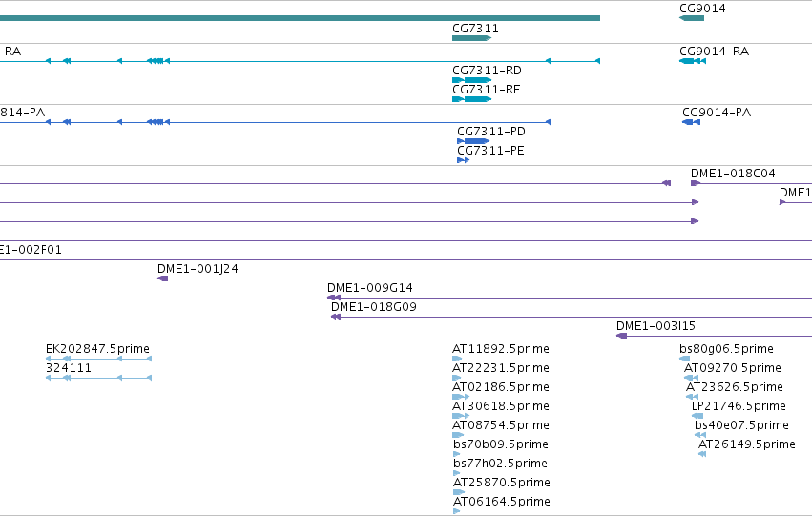The height and width of the screenshot is (516, 812).
Task: Click the AT25870.5prime label
Action: pos(502,483)
